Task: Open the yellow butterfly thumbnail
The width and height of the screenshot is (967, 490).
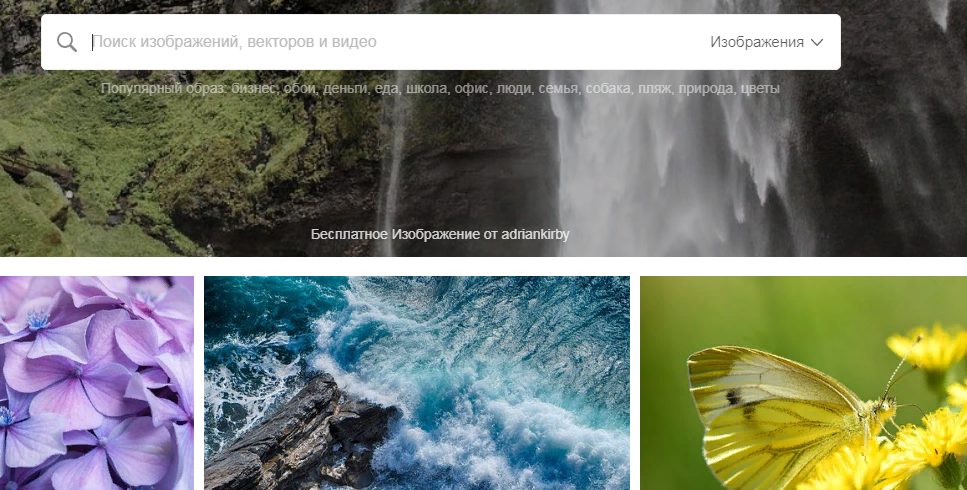Action: (x=804, y=383)
